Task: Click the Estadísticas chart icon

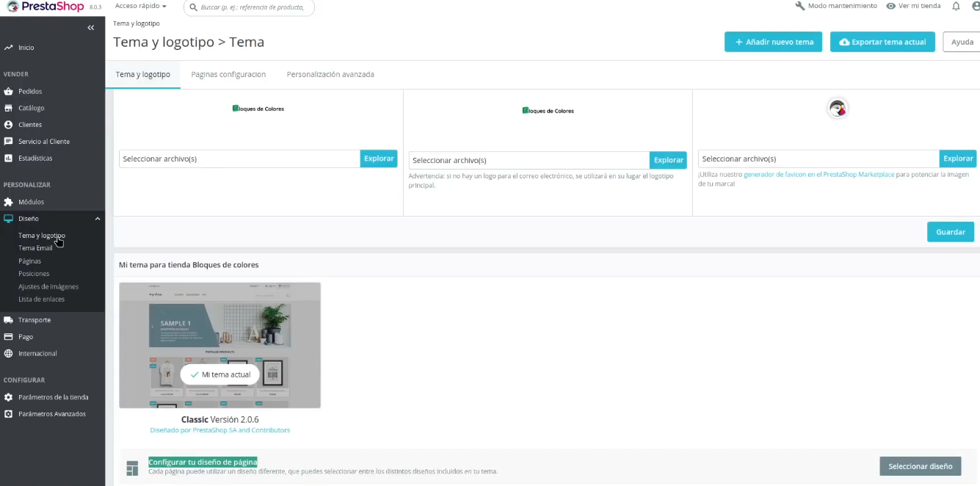Action: tap(8, 158)
